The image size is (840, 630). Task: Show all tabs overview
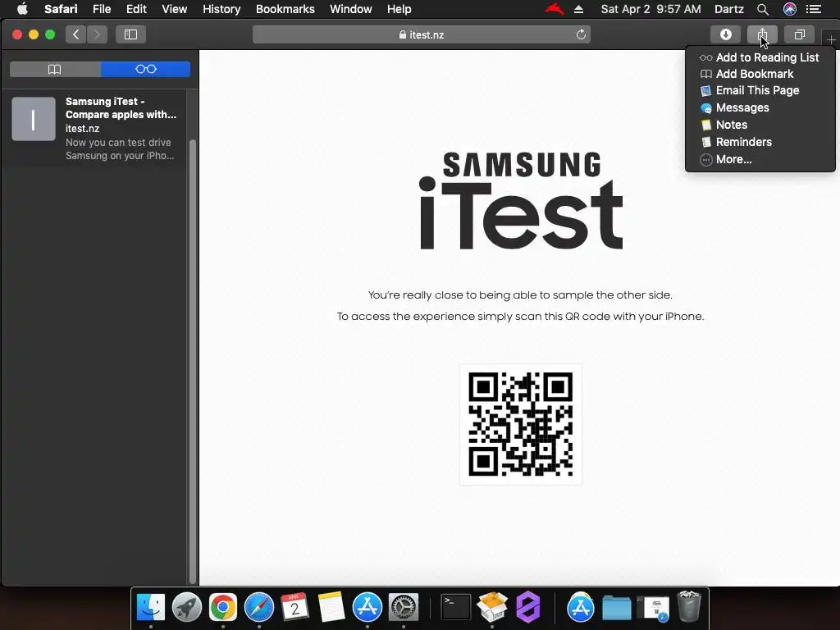(799, 34)
